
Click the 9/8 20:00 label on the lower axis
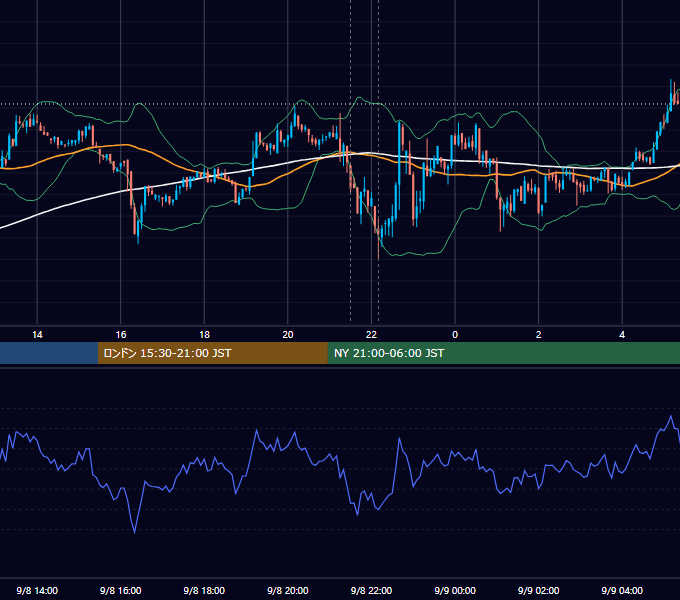click(x=288, y=590)
